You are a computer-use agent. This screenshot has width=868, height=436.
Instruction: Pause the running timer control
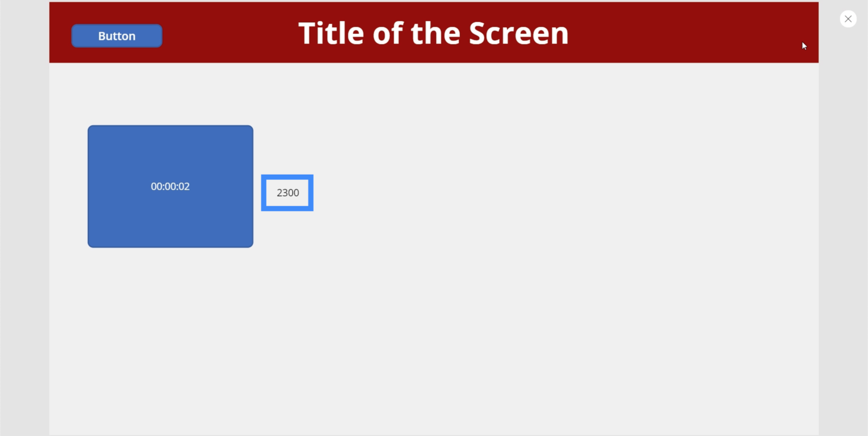pyautogui.click(x=171, y=186)
